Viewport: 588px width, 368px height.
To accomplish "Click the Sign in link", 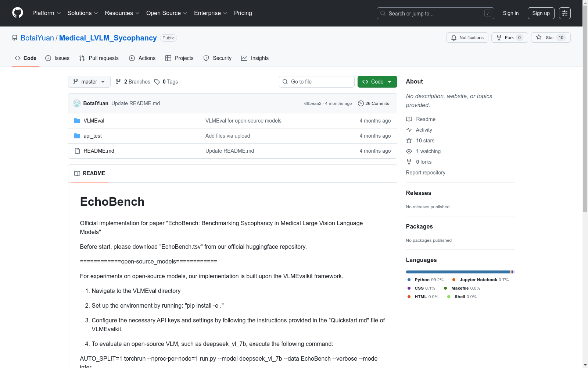I will [511, 13].
